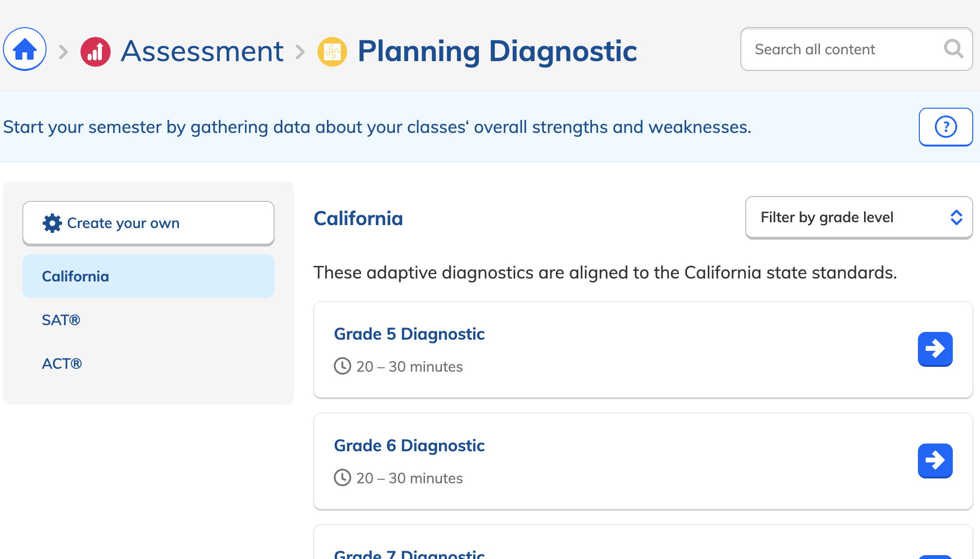This screenshot has width=980, height=559.
Task: Go to the home page icon
Action: pyautogui.click(x=25, y=49)
